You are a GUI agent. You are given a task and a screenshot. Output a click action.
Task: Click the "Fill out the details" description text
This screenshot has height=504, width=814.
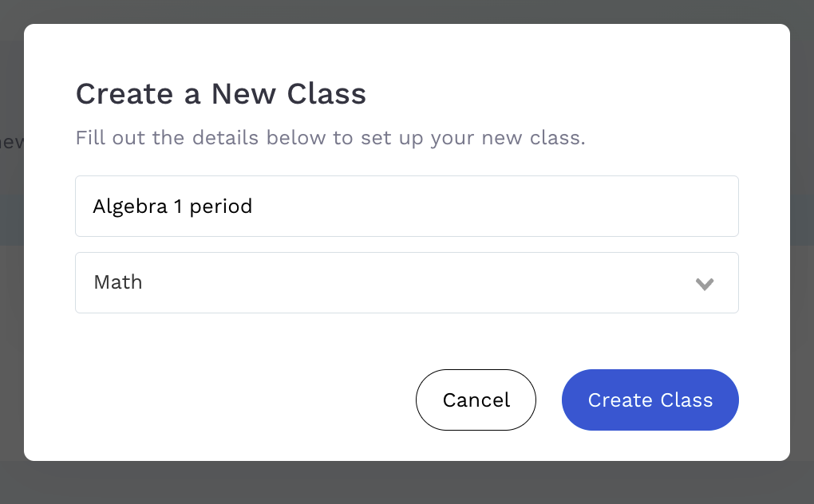[x=330, y=138]
